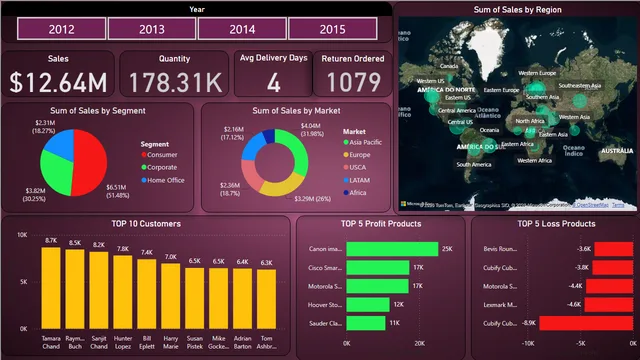Viewport: 640px width, 360px height.
Task: Click the TOP 10 Customers chart title
Action: coord(146,224)
